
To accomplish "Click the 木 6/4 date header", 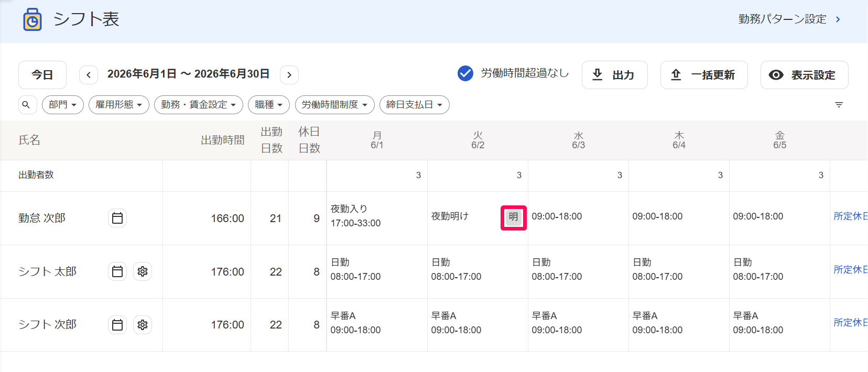I will coord(679,140).
